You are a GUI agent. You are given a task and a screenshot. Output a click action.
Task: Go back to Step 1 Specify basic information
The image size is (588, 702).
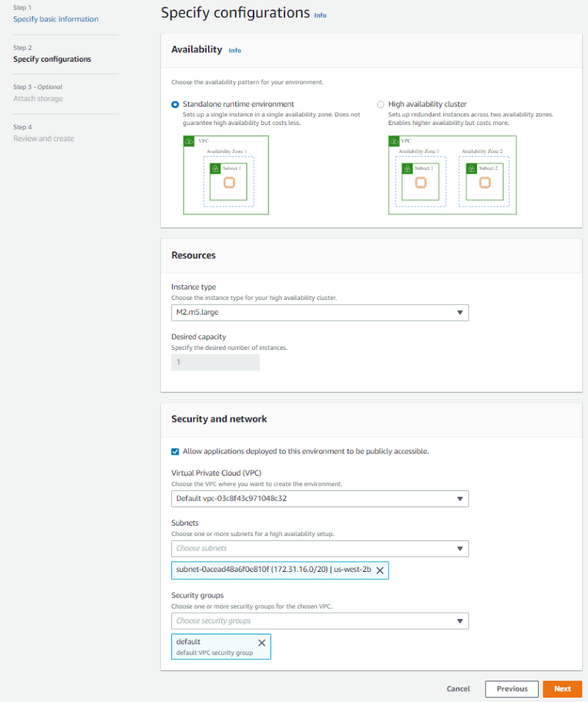(x=54, y=19)
